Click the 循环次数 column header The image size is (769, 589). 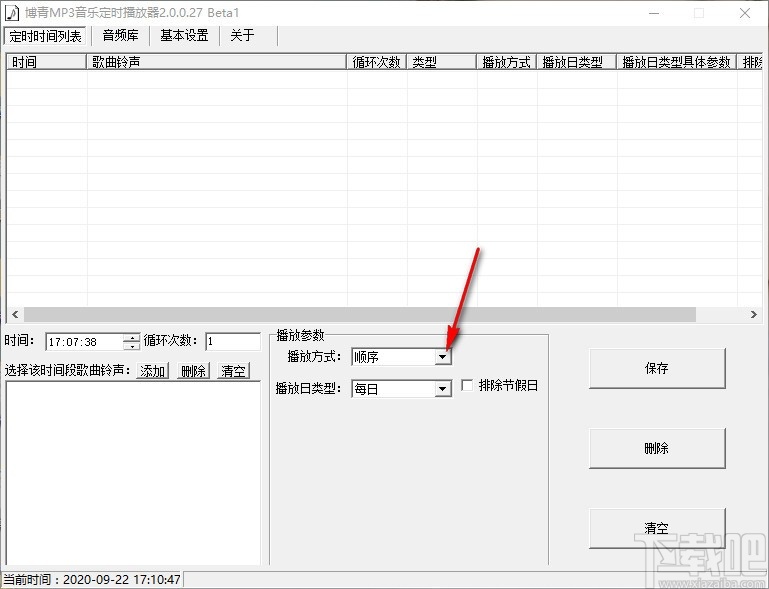pyautogui.click(x=377, y=62)
